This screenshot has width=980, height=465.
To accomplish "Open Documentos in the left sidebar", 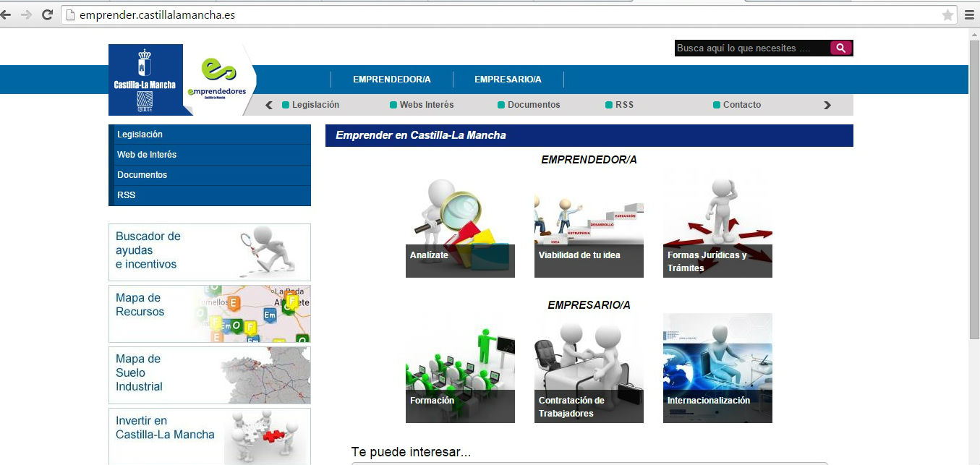I will 142,175.
